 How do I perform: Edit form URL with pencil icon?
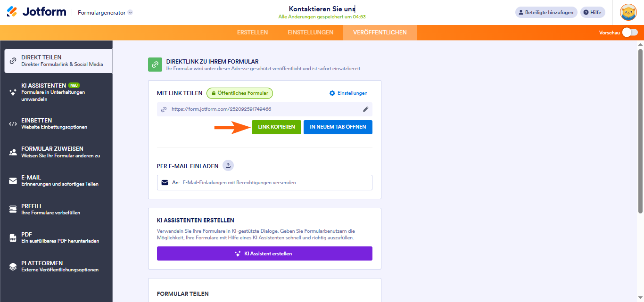pos(365,109)
